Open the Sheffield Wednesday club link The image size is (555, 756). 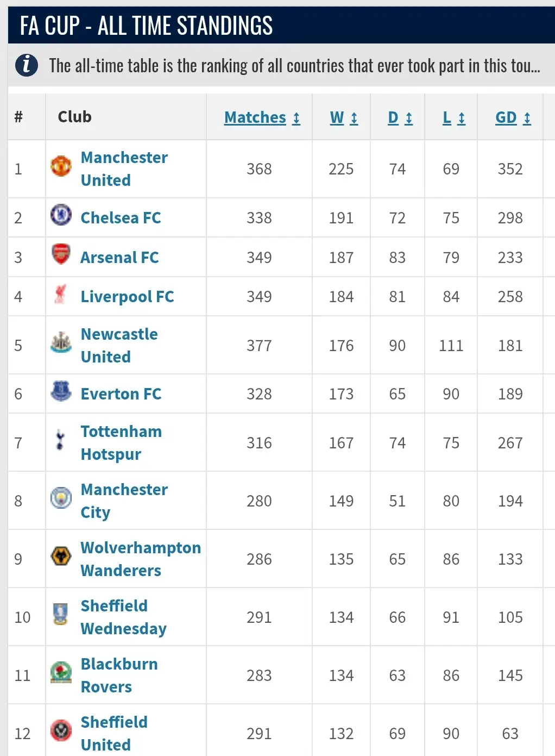123,617
